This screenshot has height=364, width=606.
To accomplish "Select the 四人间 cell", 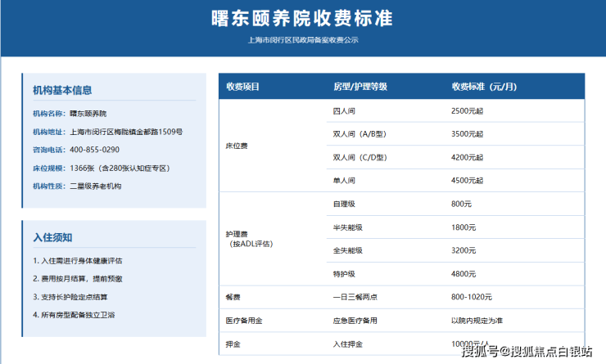I will tap(344, 111).
